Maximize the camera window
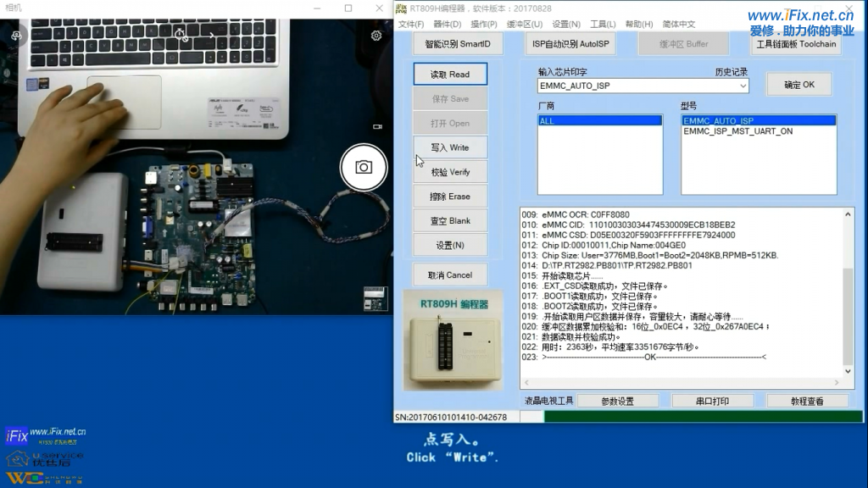Screen dimensions: 868x488 pos(348,8)
